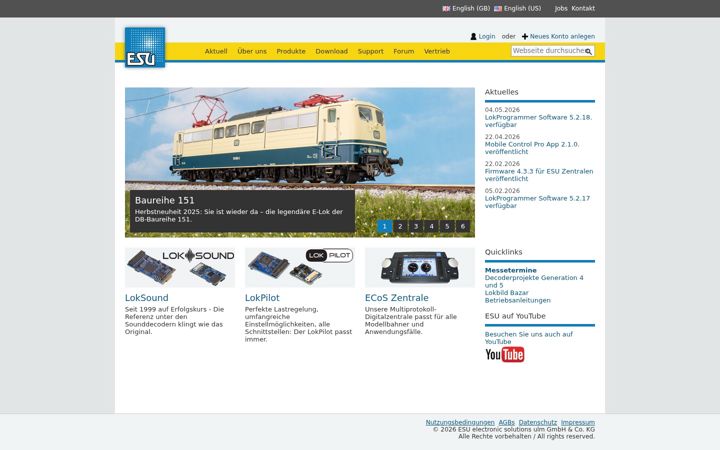Screen dimensions: 720x450
Task: Open the Messetermine quicklink
Action: coord(511,270)
